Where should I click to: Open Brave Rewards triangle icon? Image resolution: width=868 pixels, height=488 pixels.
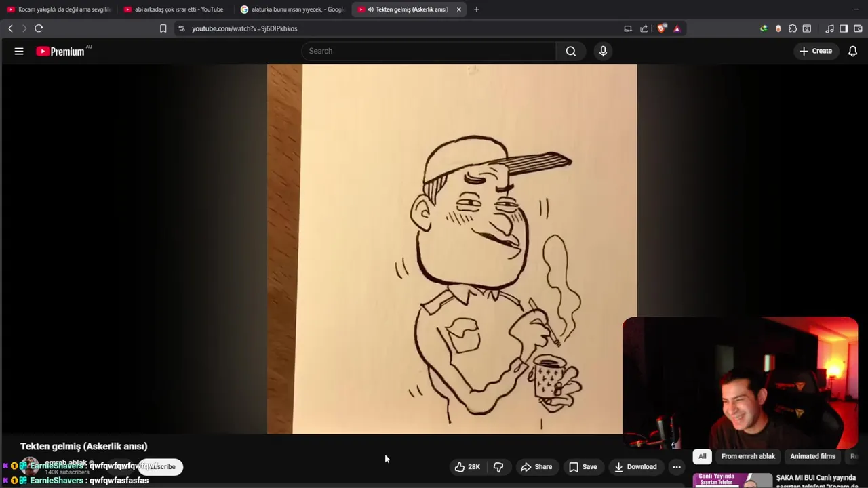(677, 28)
